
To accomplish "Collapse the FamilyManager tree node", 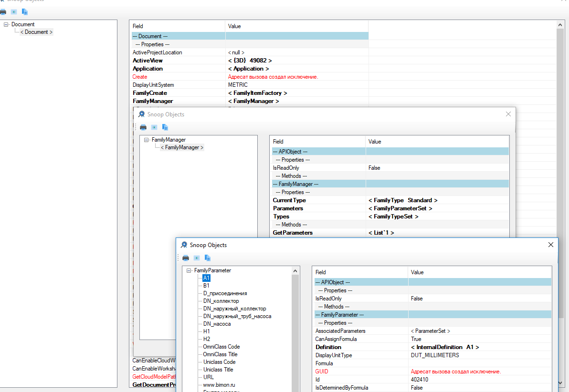I will [x=146, y=139].
